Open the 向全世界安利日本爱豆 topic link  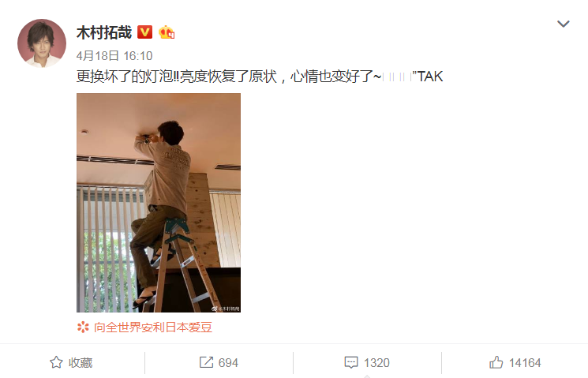(153, 327)
